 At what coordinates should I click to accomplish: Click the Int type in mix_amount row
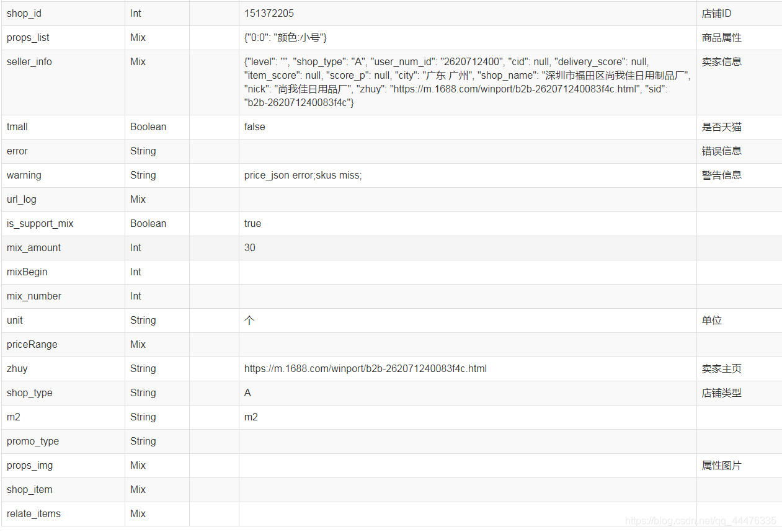coord(136,248)
